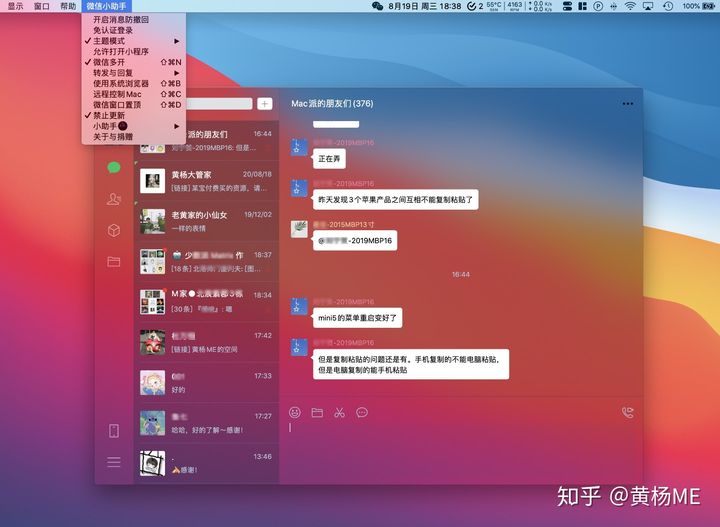Open the Contacts icon in WeChat sidebar
720x527 pixels.
(x=114, y=199)
